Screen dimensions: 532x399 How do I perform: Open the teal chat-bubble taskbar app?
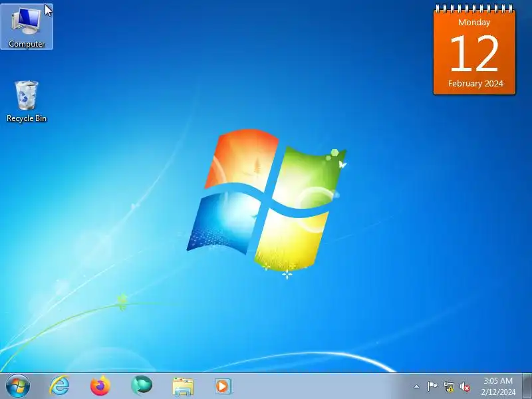[x=142, y=386]
